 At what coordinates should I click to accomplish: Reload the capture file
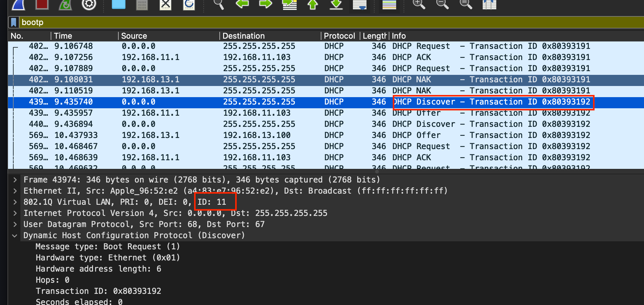coord(189,4)
